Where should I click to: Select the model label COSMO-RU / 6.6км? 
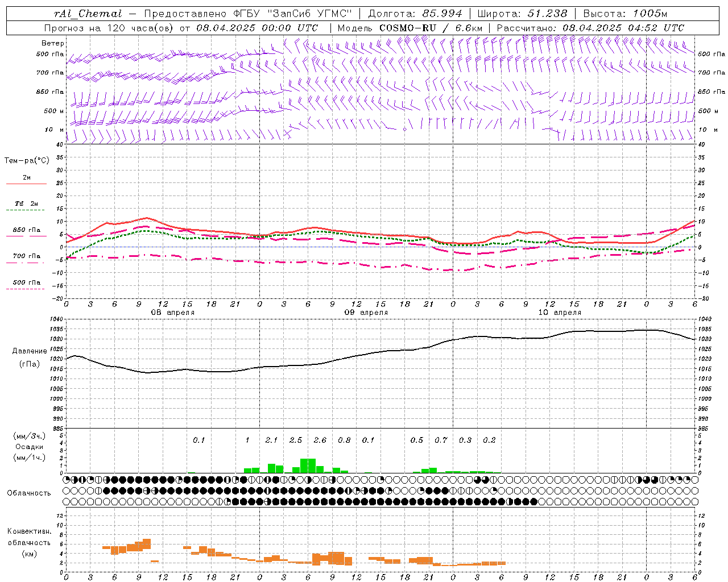coord(431,28)
